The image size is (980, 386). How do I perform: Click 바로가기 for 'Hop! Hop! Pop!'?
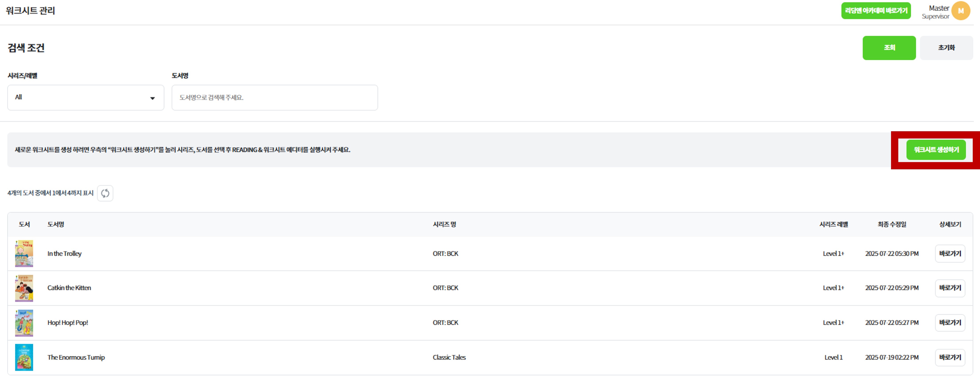click(949, 322)
